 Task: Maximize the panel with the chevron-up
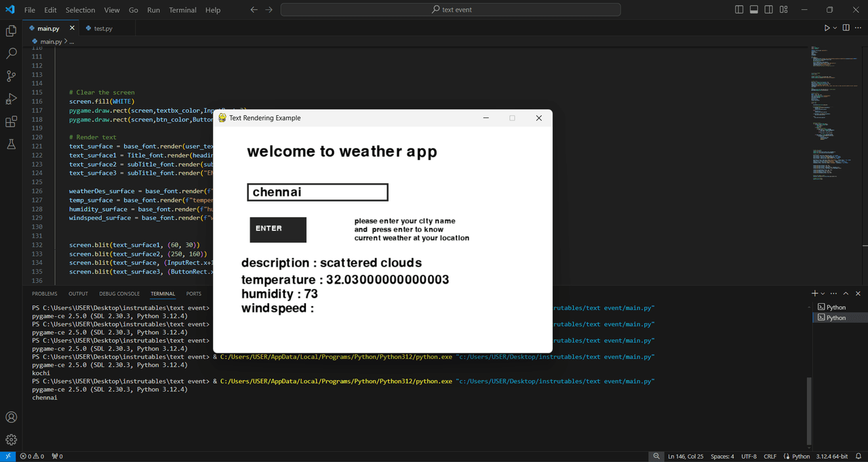click(x=846, y=294)
